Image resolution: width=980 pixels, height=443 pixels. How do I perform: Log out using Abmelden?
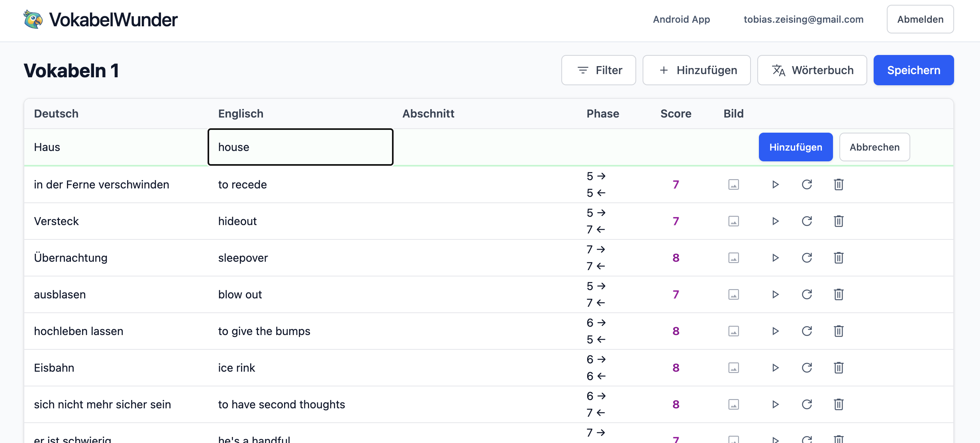[920, 20]
